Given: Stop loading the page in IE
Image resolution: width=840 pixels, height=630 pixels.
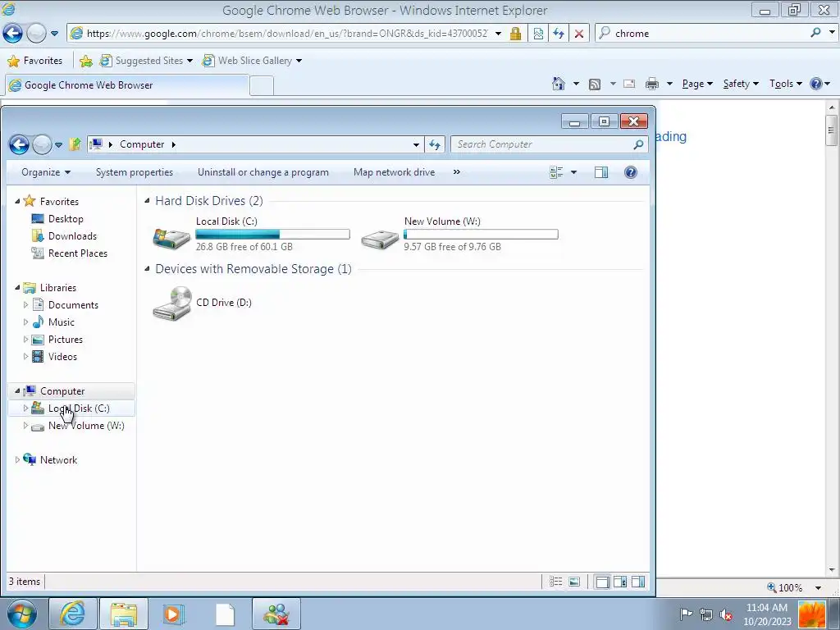Looking at the screenshot, I should tap(579, 33).
